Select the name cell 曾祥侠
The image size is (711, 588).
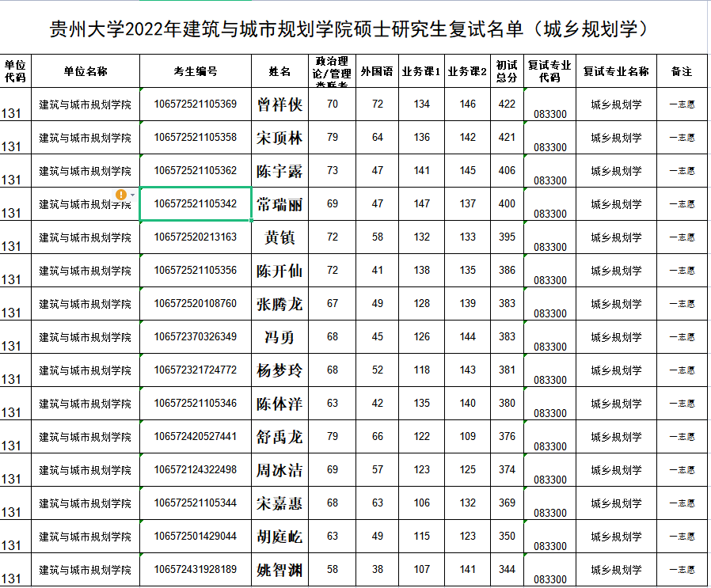click(279, 104)
